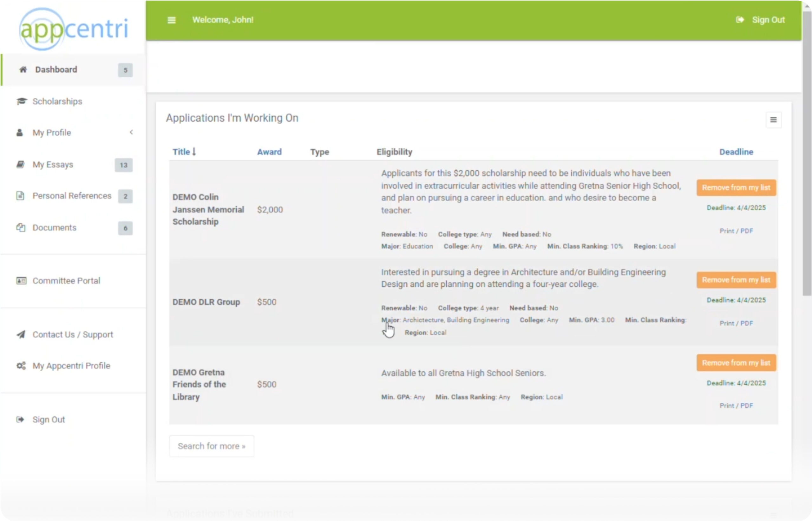Click the Search for more button
This screenshot has width=812, height=521.
(x=212, y=446)
